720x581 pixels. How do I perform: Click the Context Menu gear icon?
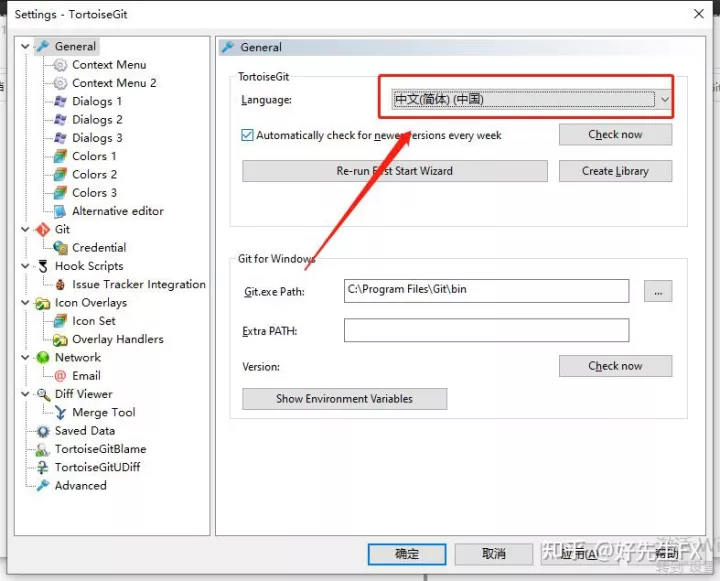(x=60, y=65)
